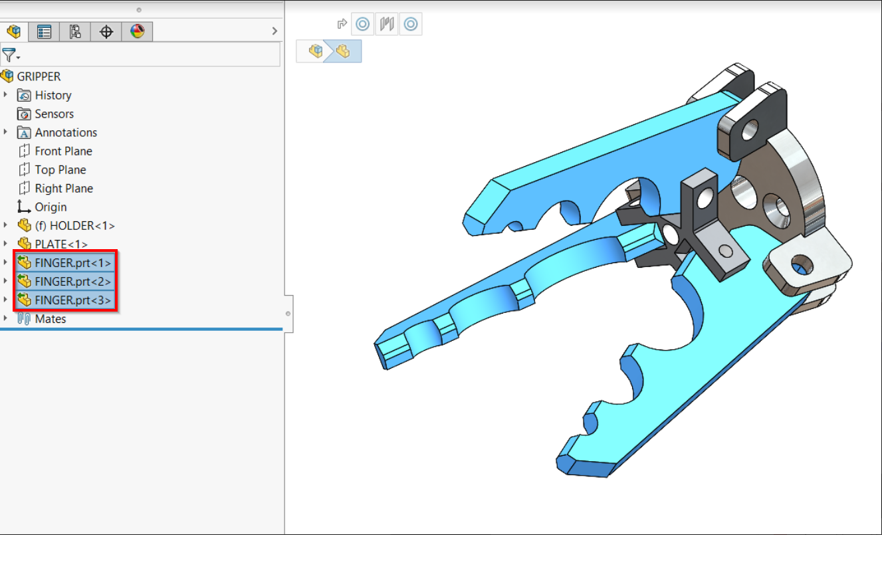
Task: Select FINGER.prt<3> in the tree
Action: (x=73, y=300)
